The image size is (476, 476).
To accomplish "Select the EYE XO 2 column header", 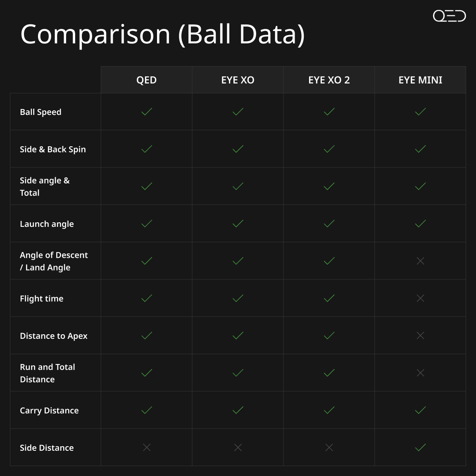I will click(x=329, y=80).
